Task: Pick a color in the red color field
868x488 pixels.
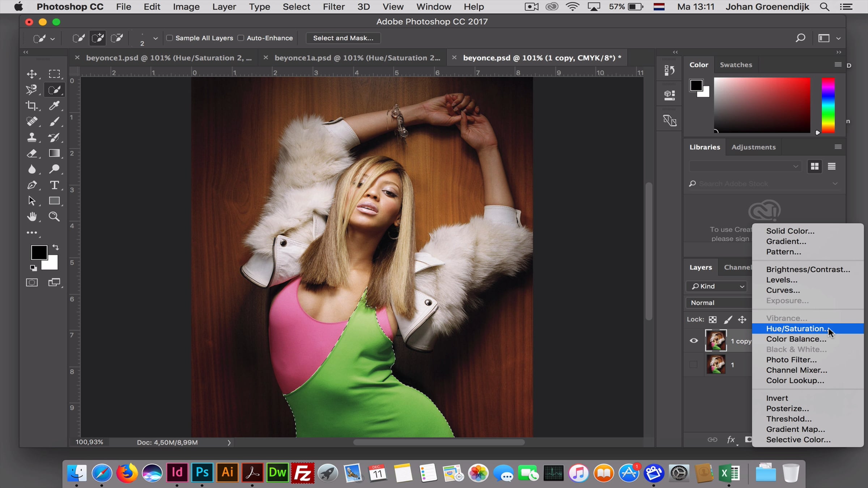Action: (x=762, y=105)
